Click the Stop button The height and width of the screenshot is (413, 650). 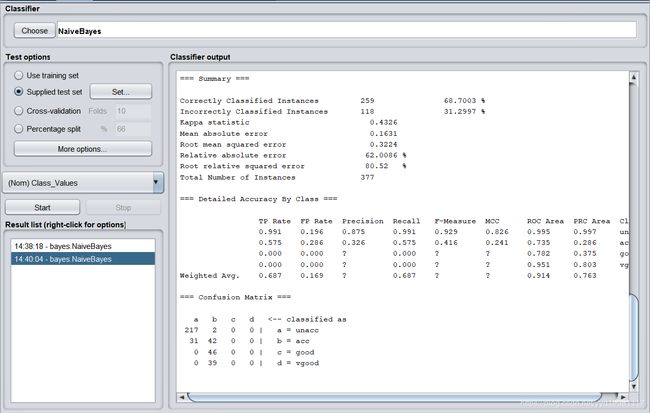(123, 207)
